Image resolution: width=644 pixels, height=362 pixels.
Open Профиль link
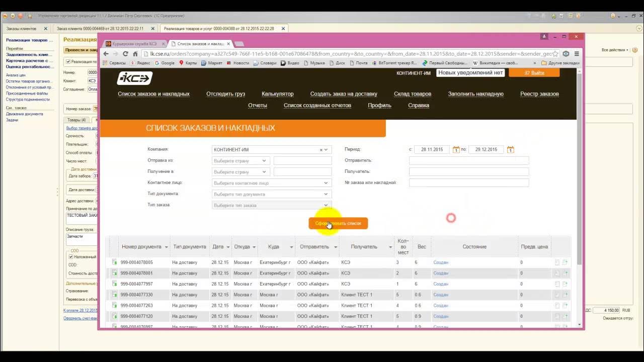(x=379, y=106)
